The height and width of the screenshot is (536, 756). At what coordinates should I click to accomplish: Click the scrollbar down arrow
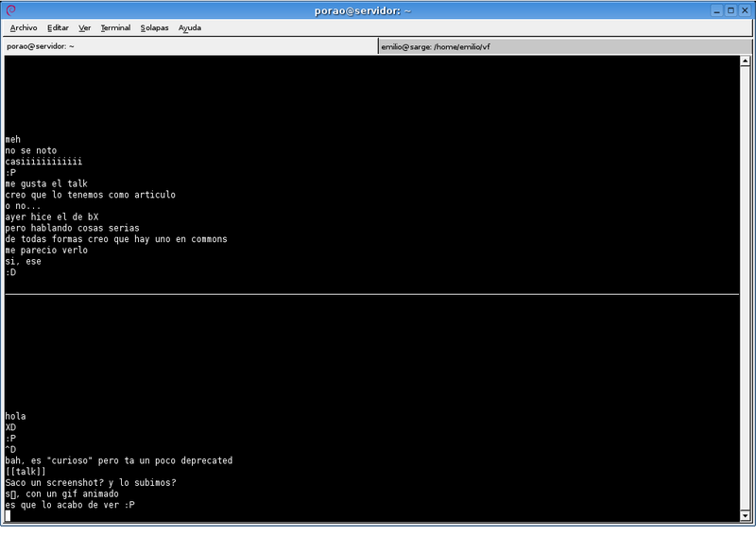pos(747,515)
